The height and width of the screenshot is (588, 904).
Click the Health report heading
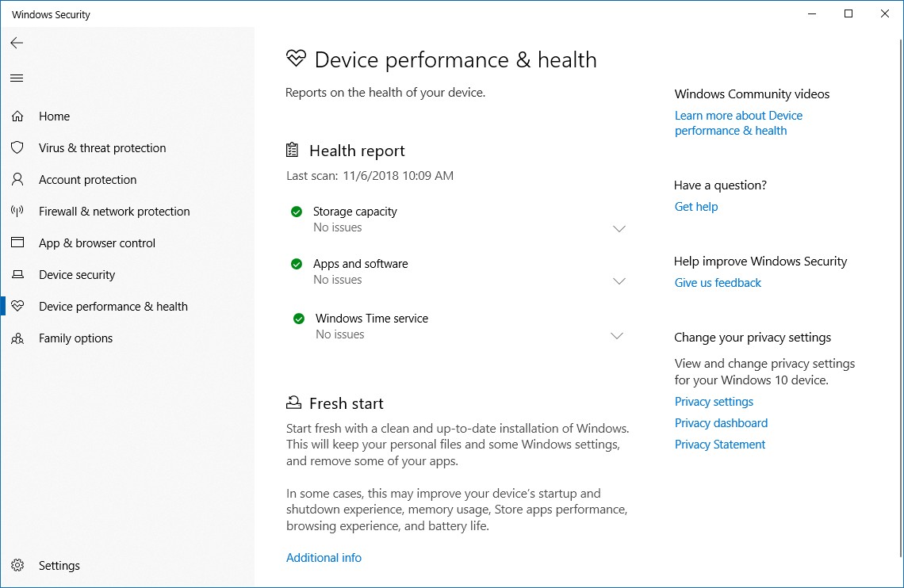[357, 151]
